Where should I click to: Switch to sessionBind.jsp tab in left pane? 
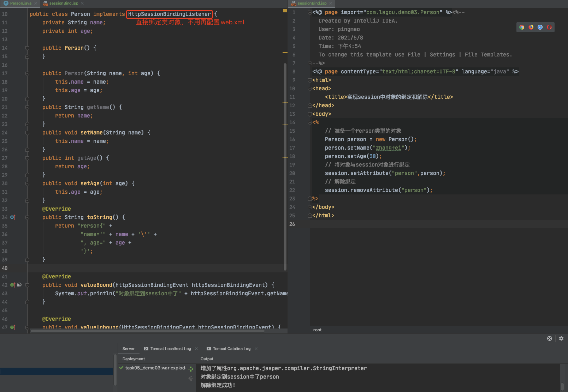pos(64,3)
